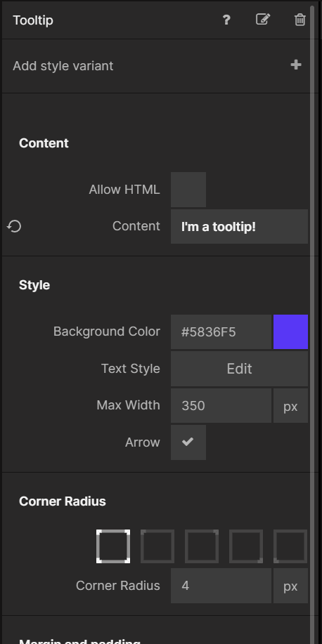Open the Tooltip help question mark icon
The height and width of the screenshot is (644, 322).
coord(226,20)
